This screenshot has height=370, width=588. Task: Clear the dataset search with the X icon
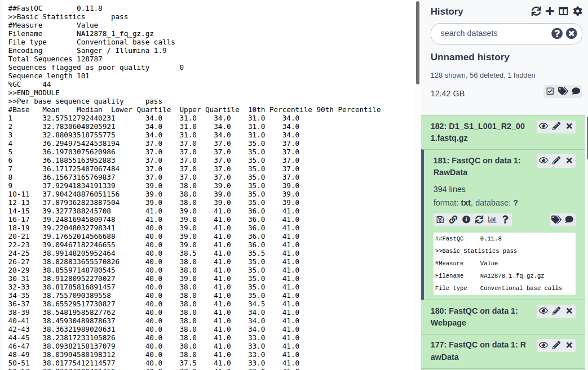(x=572, y=33)
